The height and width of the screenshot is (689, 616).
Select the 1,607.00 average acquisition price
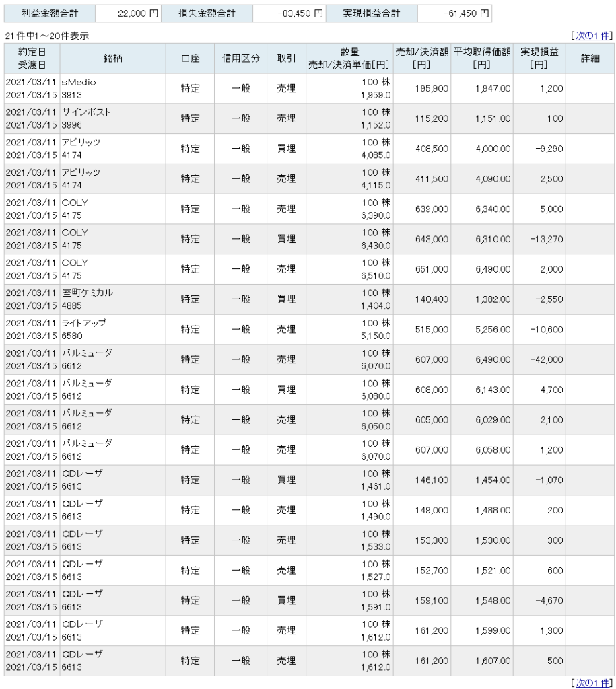click(x=493, y=661)
